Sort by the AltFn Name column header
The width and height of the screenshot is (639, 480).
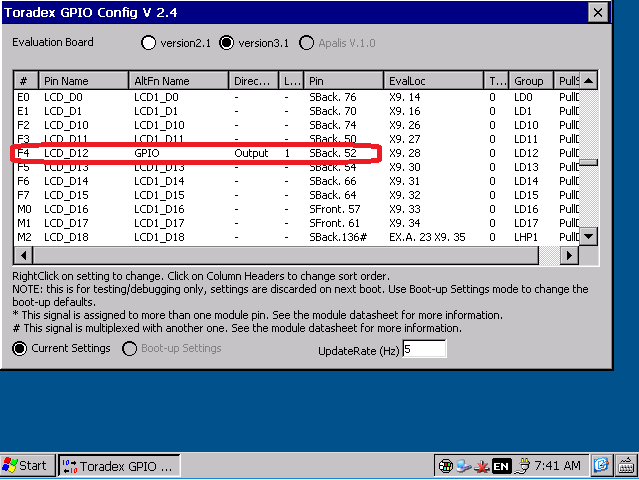pyautogui.click(x=178, y=81)
